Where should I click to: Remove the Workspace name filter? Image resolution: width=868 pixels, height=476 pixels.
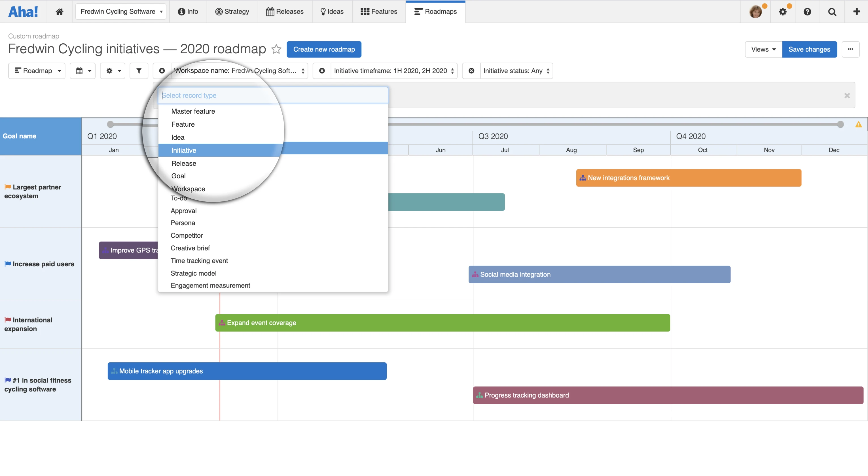pyautogui.click(x=162, y=71)
